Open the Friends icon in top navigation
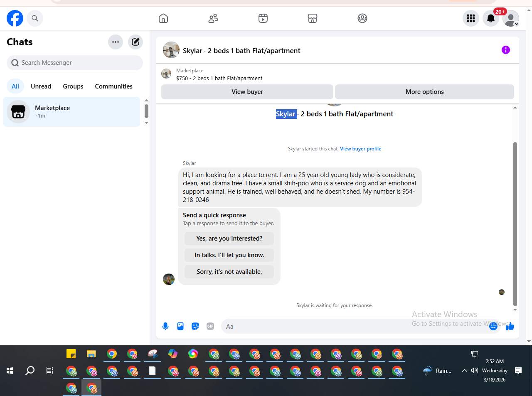 point(213,18)
